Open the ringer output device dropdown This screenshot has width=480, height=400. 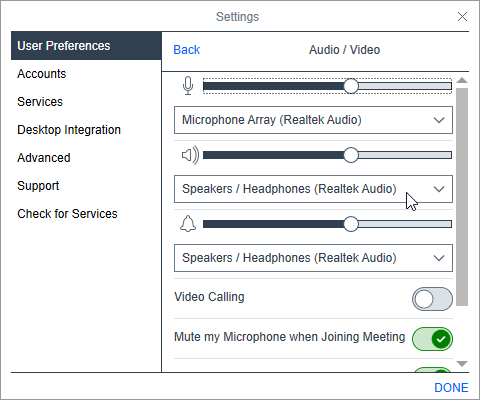(x=313, y=258)
